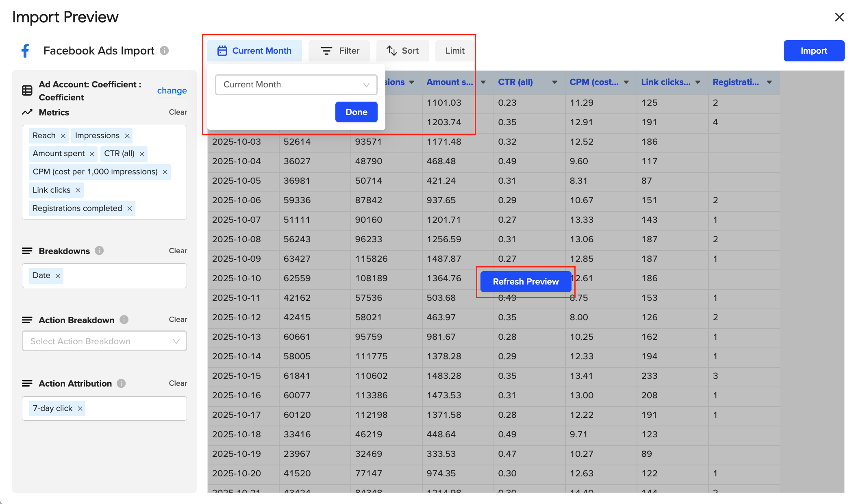Viewport: 852px width, 504px height.
Task: Open the Filter panel
Action: 339,50
